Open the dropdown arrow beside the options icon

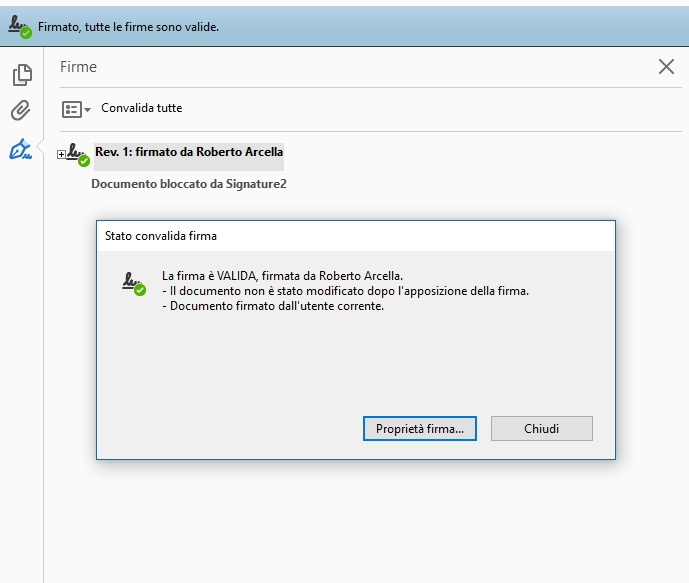[x=88, y=109]
